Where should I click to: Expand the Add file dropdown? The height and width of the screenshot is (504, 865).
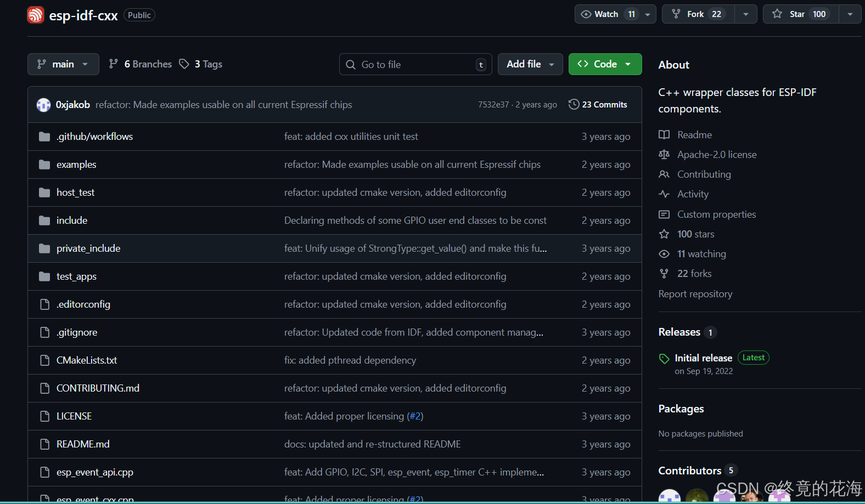[530, 64]
